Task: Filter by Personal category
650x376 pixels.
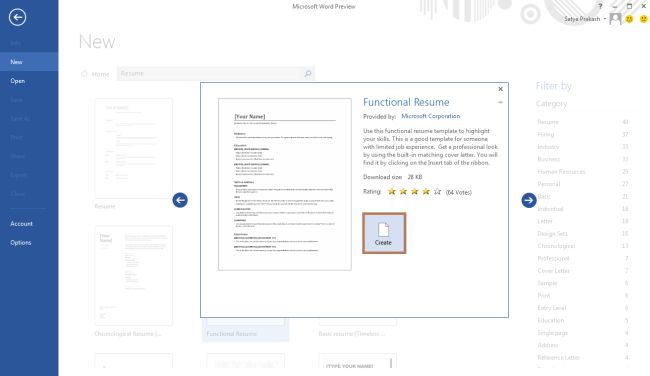Action: [x=582, y=184]
